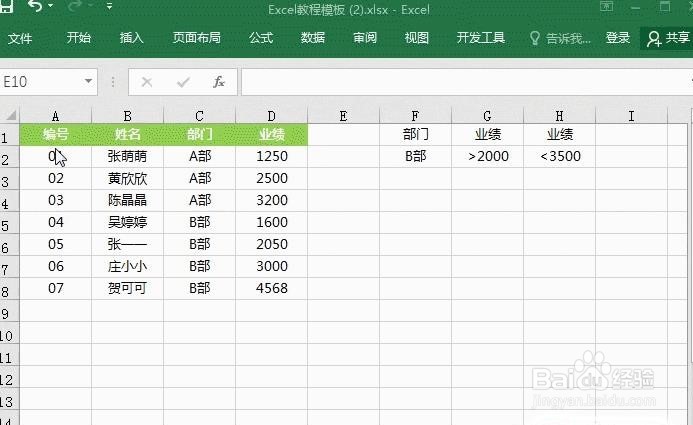The image size is (693, 425).
Task: Select the cell containing 黄欣欣
Action: coord(127,178)
